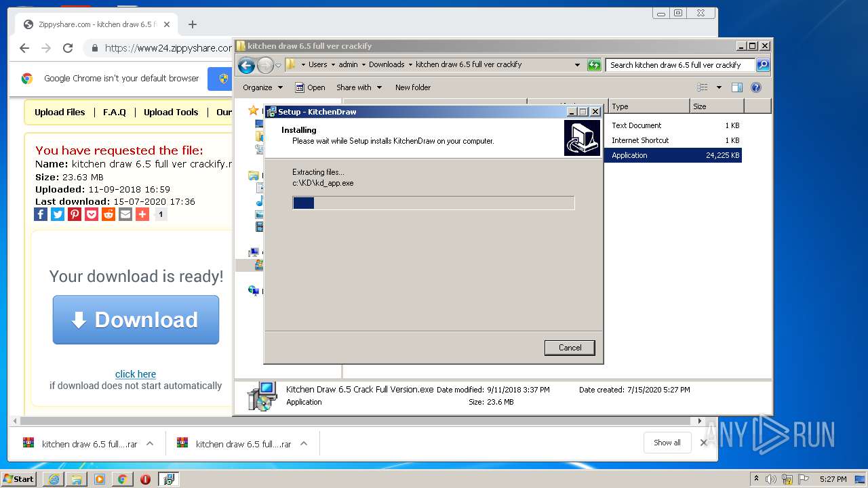The height and width of the screenshot is (488, 868).
Task: Click Show all downloads button
Action: (667, 443)
